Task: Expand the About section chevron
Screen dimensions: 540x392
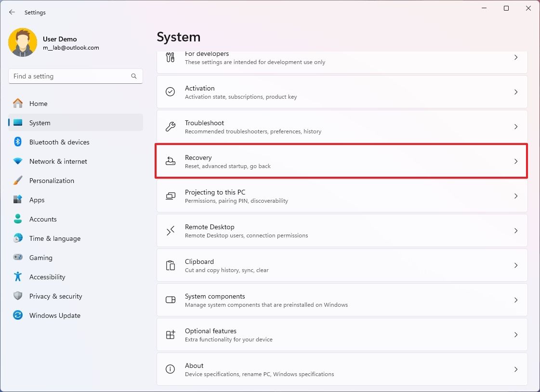Action: [516, 369]
